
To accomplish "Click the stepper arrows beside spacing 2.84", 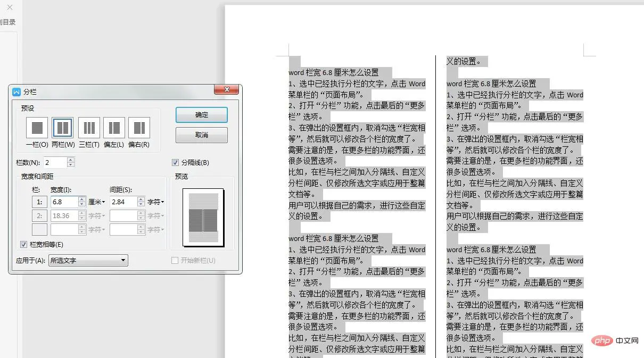I will click(141, 202).
